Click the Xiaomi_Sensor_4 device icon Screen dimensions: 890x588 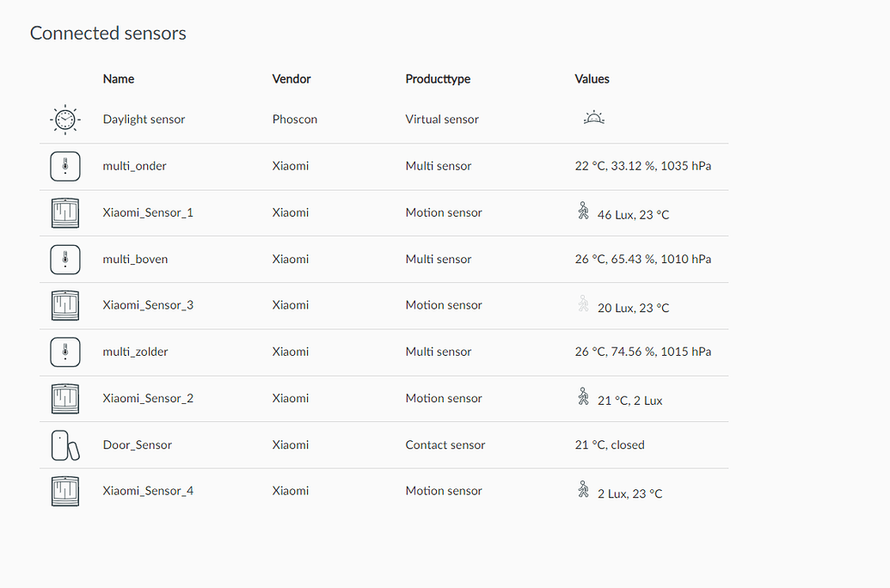[64, 491]
